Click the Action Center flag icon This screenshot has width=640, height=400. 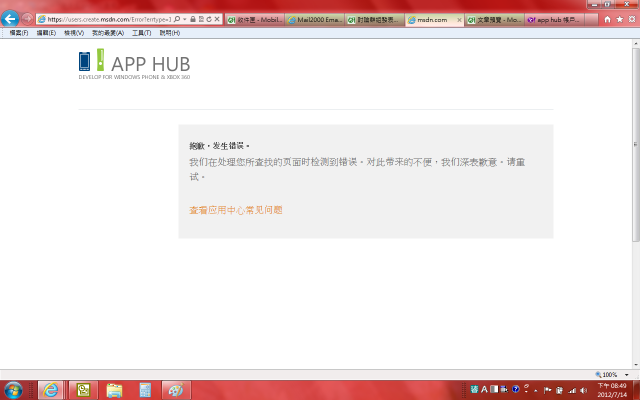[x=547, y=391]
